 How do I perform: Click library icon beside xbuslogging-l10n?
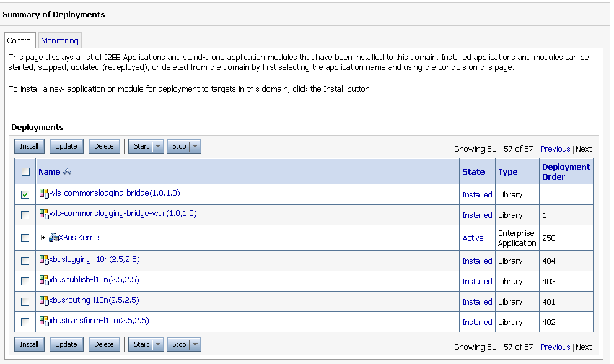point(44,260)
